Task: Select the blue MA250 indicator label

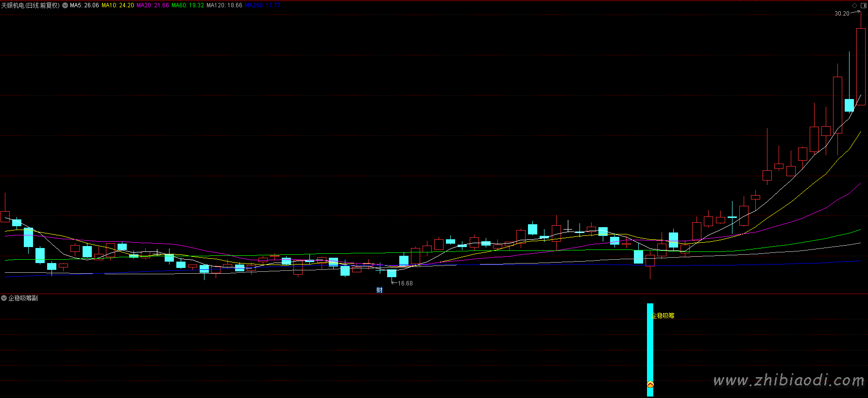Action: [262, 5]
